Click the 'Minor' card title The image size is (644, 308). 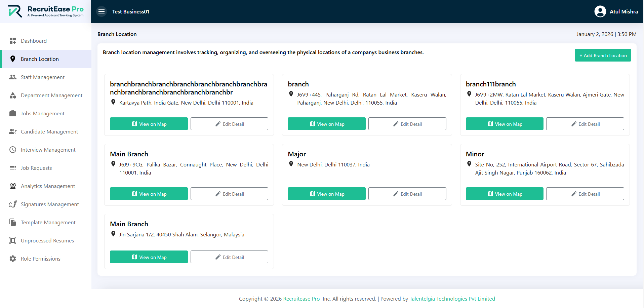point(475,154)
